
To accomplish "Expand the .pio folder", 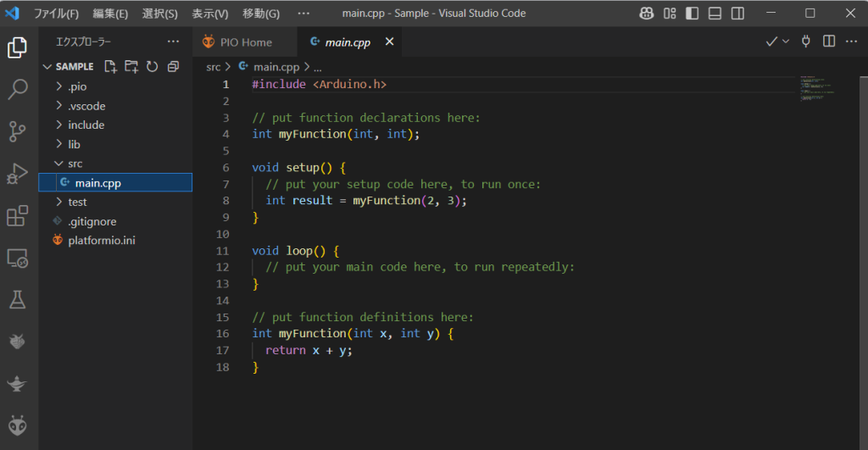I will [x=76, y=86].
